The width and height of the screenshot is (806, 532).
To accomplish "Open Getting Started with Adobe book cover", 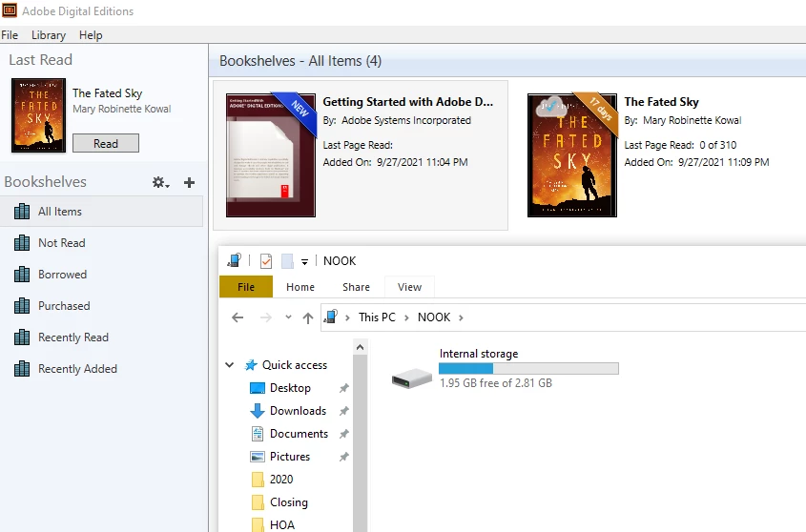I will [x=270, y=155].
